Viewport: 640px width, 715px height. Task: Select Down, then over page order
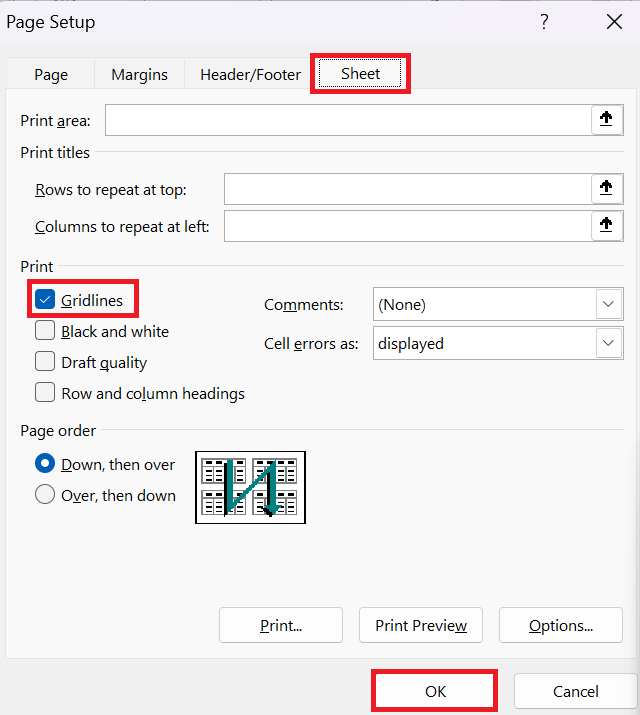(x=45, y=464)
